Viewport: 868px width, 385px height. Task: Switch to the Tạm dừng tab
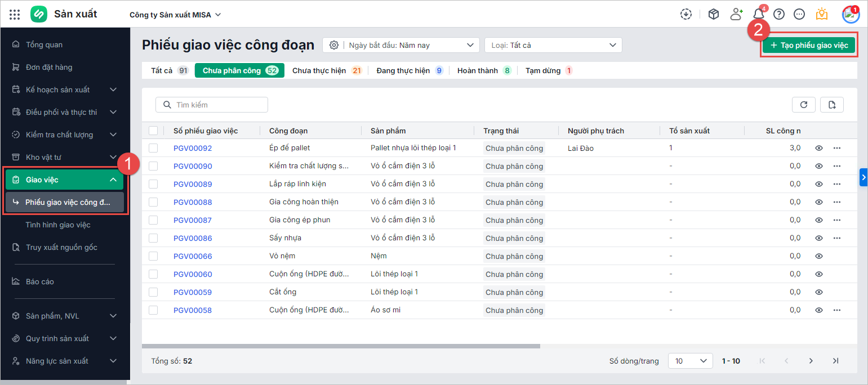(x=549, y=70)
